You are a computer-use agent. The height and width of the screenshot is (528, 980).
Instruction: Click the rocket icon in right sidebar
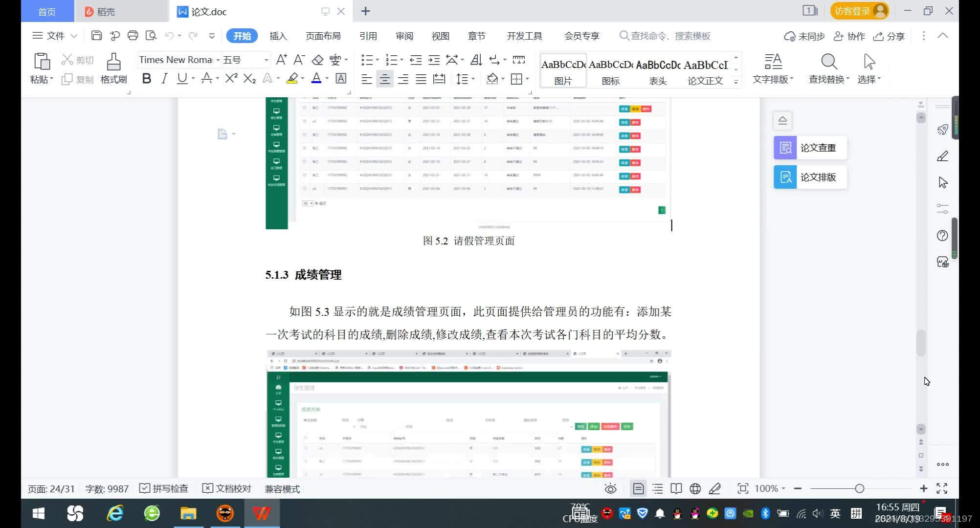[x=942, y=130]
